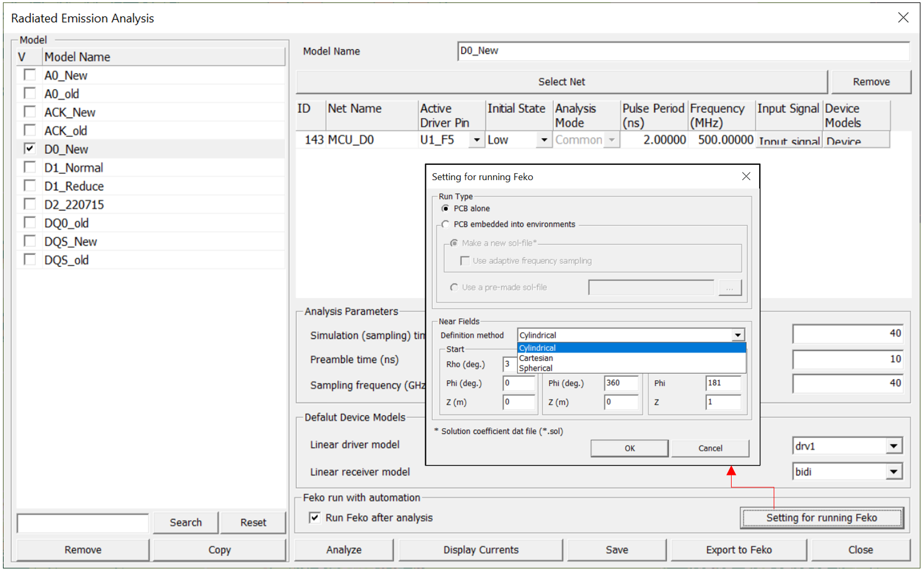Image resolution: width=924 pixels, height=572 pixels.
Task: Check the A0_New model checkbox
Action: 29,75
